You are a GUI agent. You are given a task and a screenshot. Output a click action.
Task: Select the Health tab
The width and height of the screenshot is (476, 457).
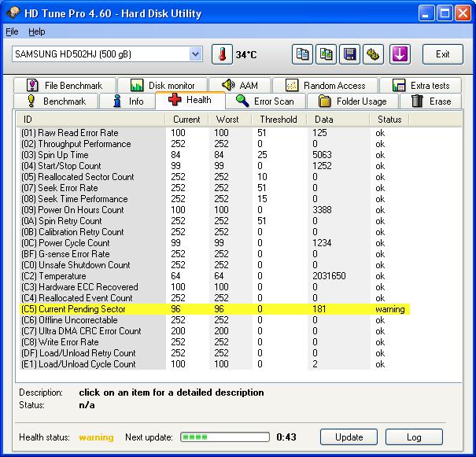tap(190, 100)
